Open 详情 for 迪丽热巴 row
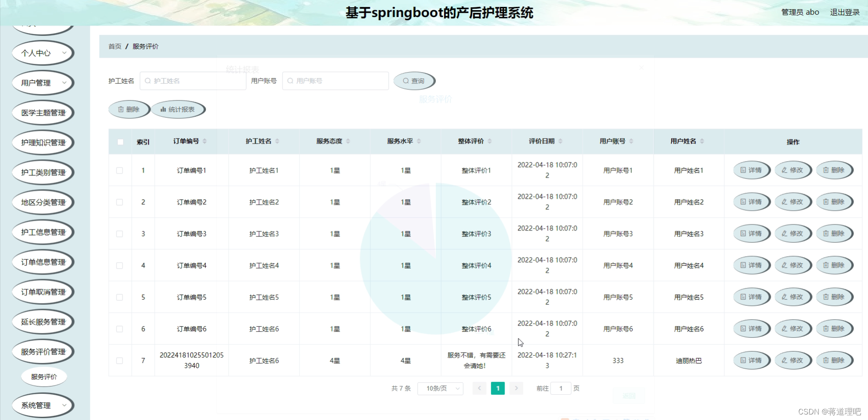Screen dimensions: 868x420 click(x=751, y=360)
